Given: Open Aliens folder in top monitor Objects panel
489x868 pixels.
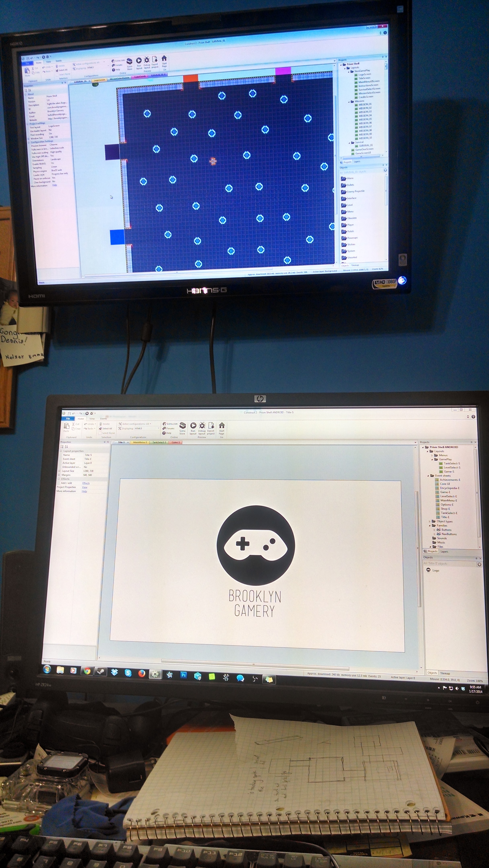Looking at the screenshot, I should (x=347, y=178).
